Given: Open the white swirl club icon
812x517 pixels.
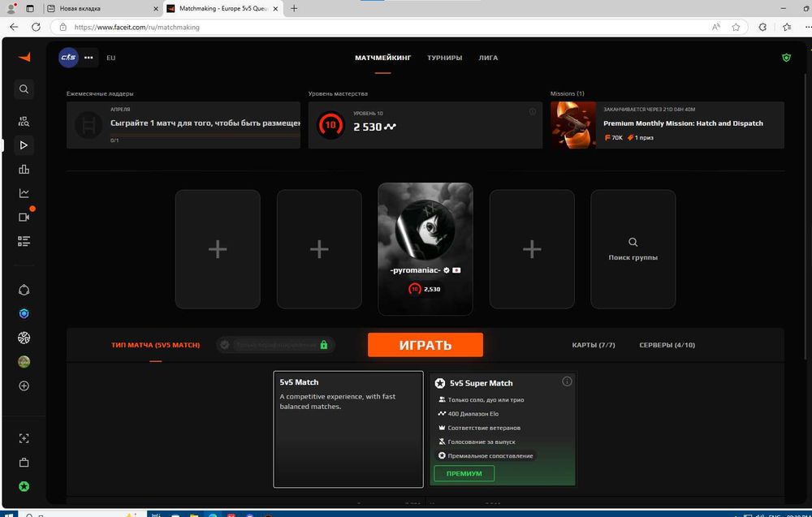Looking at the screenshot, I should point(24,338).
